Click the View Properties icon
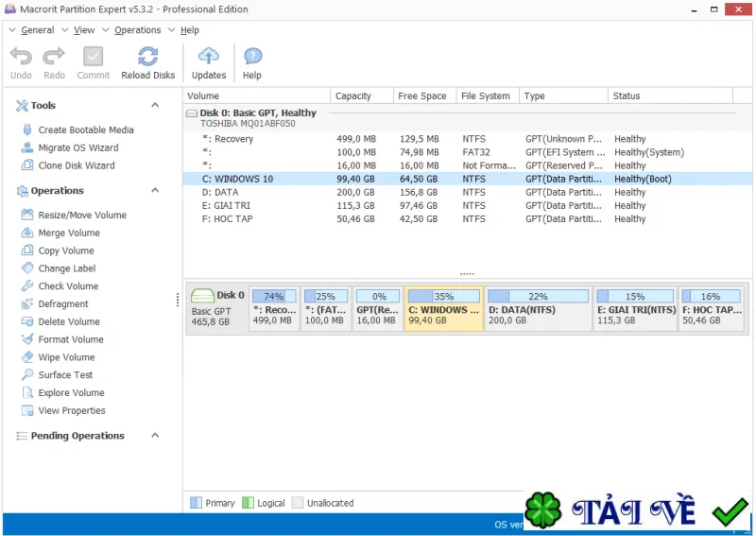 point(27,410)
